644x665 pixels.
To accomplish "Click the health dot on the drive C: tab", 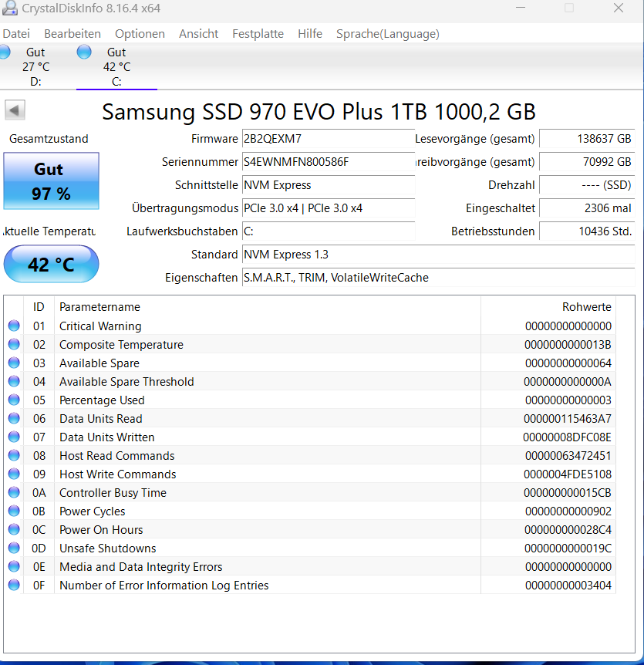I will click(x=83, y=51).
